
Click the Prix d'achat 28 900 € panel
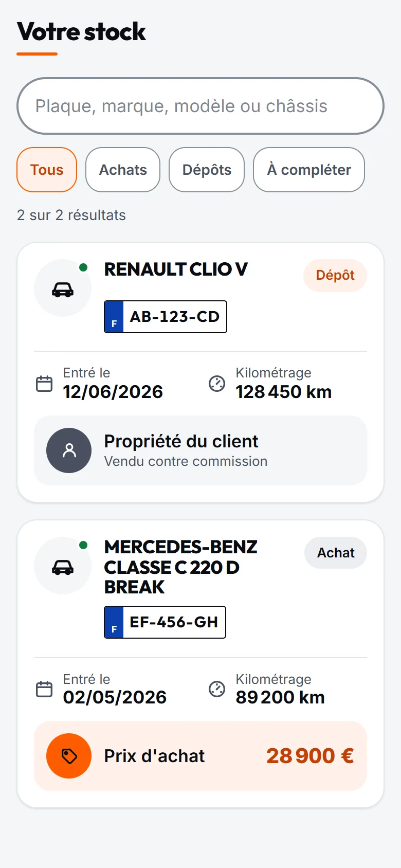click(x=200, y=756)
